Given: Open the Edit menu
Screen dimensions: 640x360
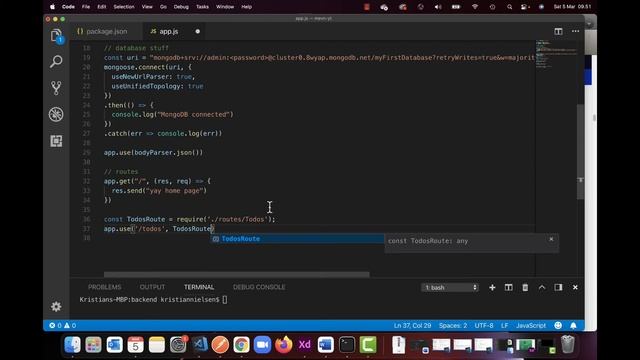Looking at the screenshot, I should pyautogui.click(x=102, y=7).
